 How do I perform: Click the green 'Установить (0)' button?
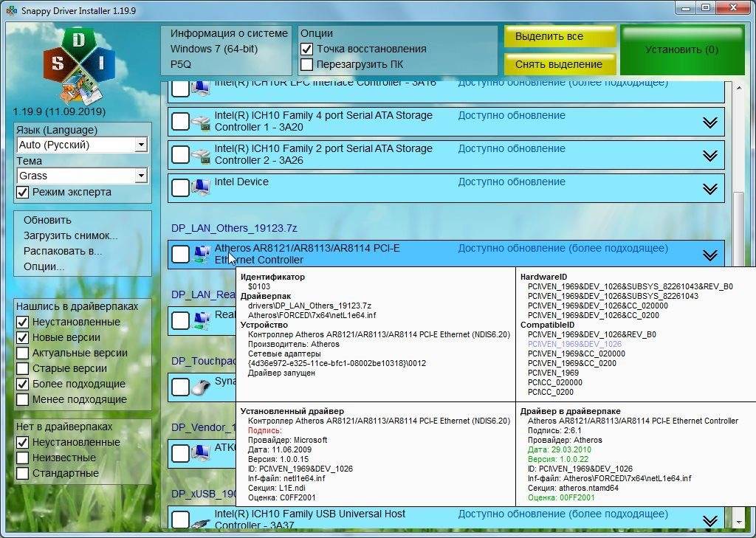(681, 49)
